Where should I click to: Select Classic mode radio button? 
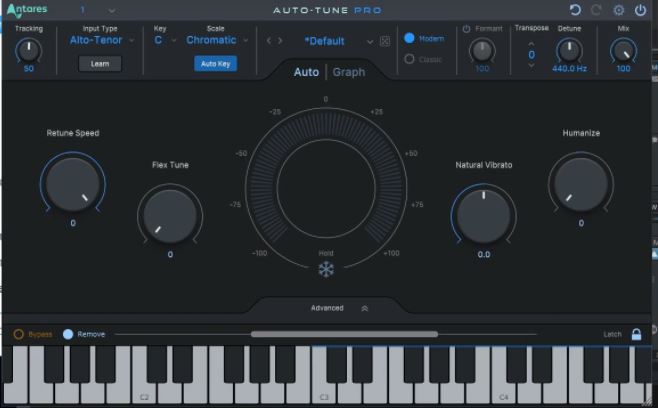[x=409, y=59]
